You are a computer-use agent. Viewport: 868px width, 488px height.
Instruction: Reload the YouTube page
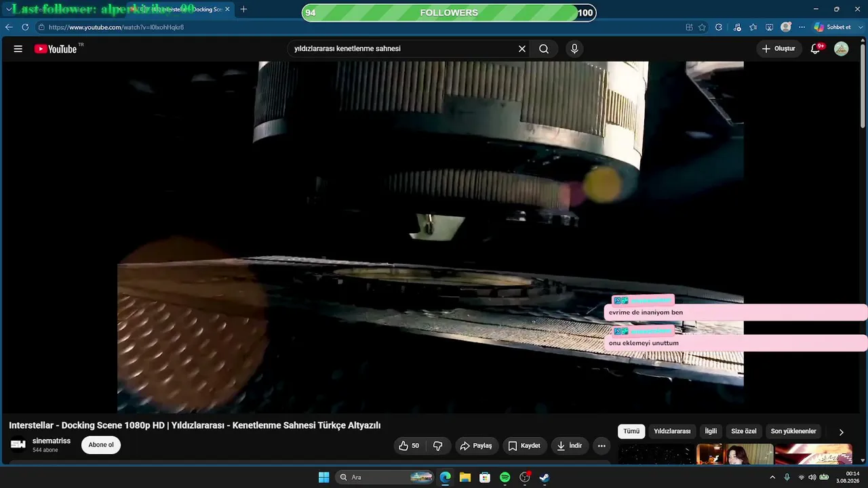point(25,27)
